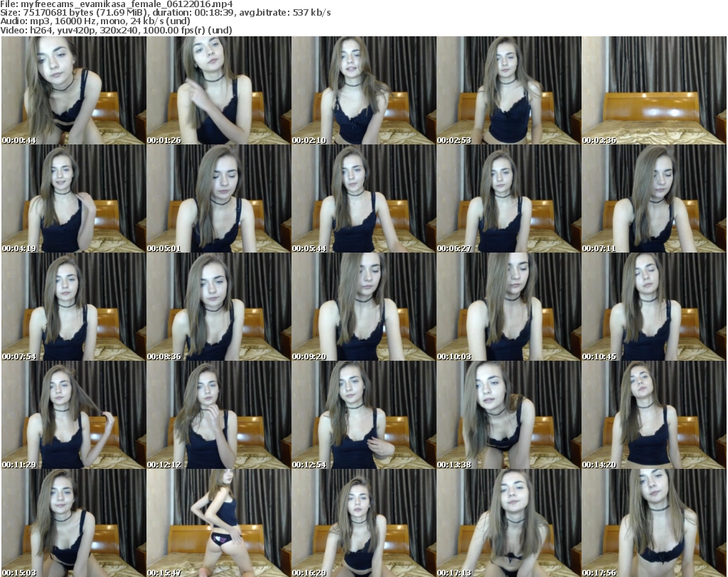
Task: Select the thumbnail stamped 00:08:36
Action: (x=219, y=307)
